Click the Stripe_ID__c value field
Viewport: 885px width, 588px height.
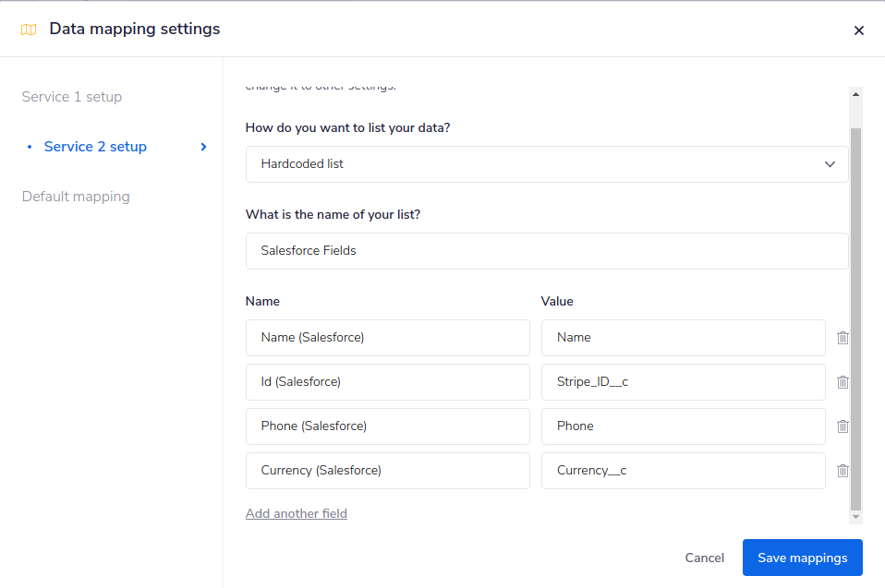pos(683,382)
